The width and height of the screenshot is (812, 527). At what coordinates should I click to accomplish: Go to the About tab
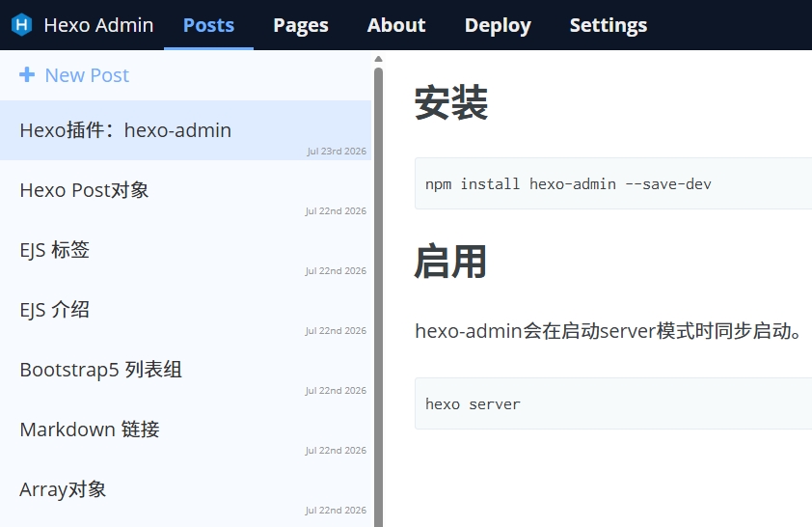[x=396, y=25]
